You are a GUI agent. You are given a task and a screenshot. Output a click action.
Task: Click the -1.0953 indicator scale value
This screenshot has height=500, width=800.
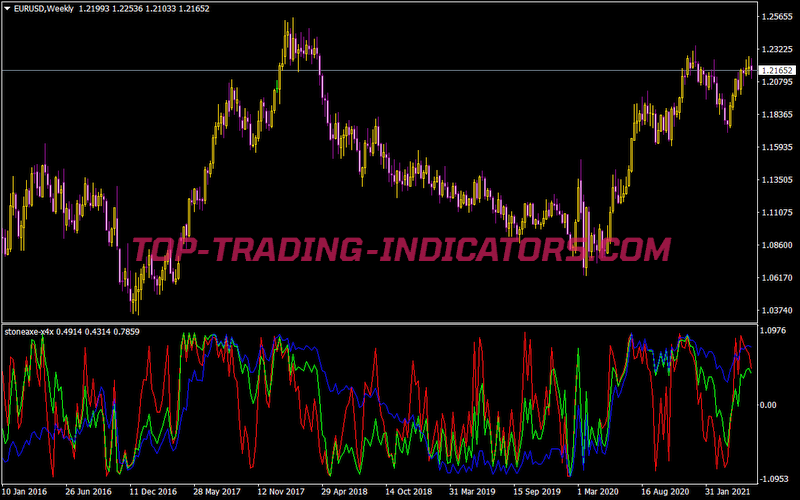774,478
